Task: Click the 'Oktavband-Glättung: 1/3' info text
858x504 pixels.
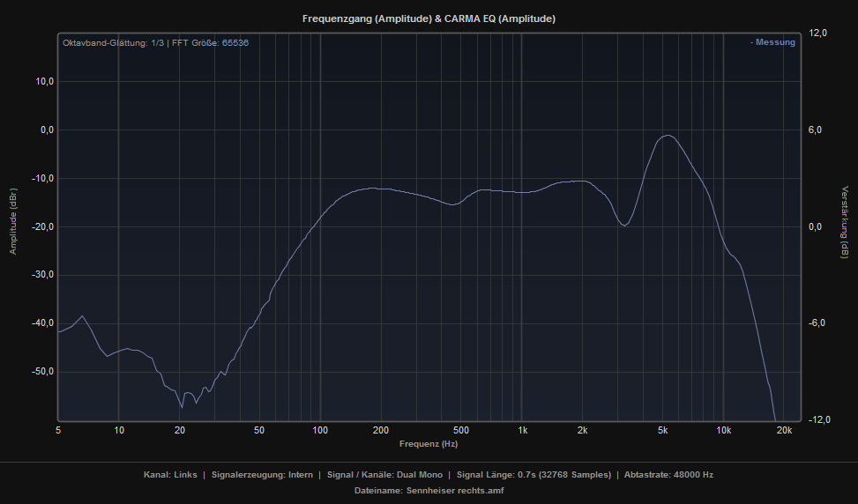Action: tap(113, 42)
